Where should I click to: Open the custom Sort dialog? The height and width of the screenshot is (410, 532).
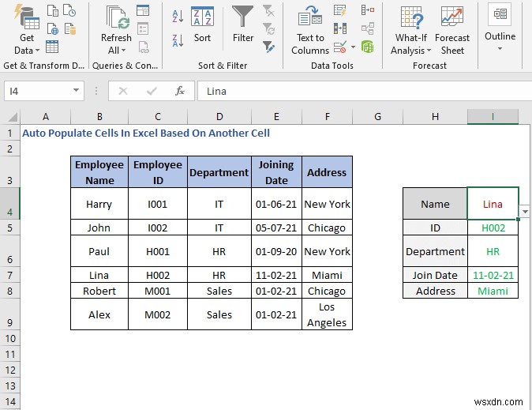[202, 24]
